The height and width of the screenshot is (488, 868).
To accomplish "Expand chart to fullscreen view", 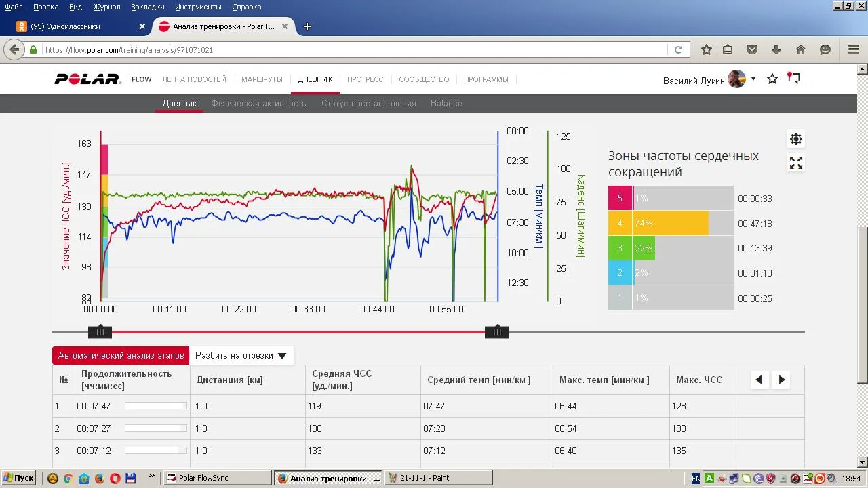I will [x=795, y=163].
